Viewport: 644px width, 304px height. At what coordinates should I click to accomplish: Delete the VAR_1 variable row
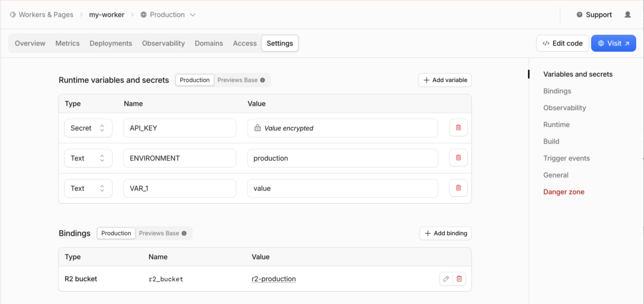(x=458, y=188)
